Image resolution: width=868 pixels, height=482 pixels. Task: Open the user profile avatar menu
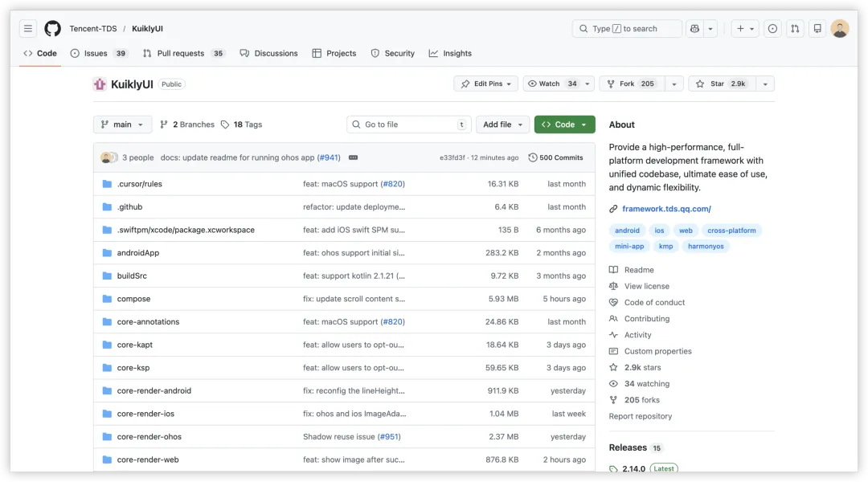click(840, 28)
